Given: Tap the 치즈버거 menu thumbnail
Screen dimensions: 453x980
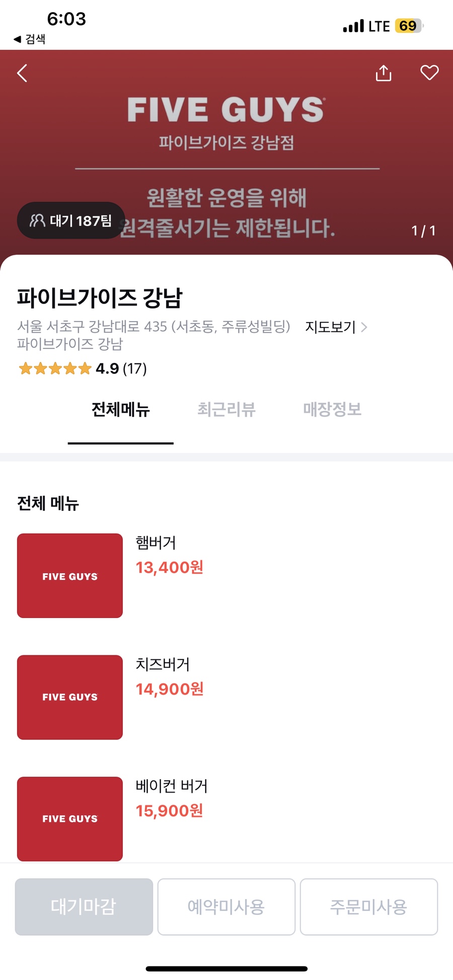Looking at the screenshot, I should (70, 697).
